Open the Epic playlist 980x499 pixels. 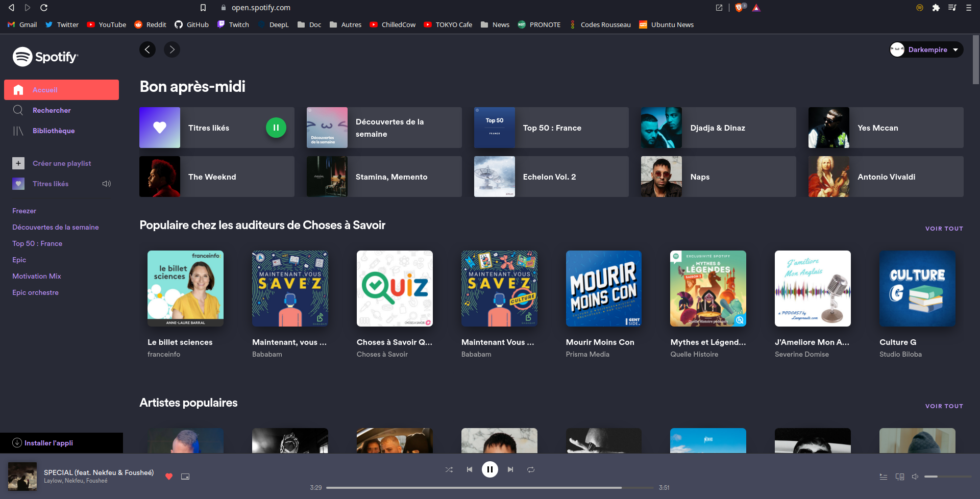pos(19,260)
